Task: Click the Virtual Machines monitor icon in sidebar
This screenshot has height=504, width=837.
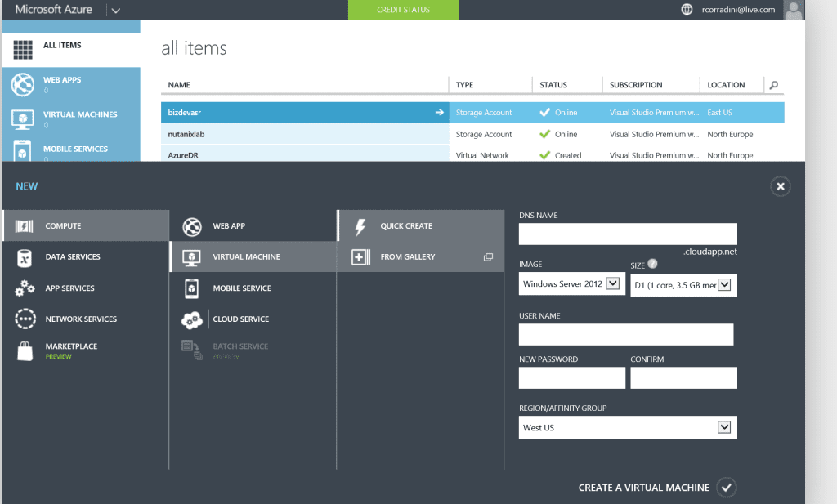Action: click(22, 119)
